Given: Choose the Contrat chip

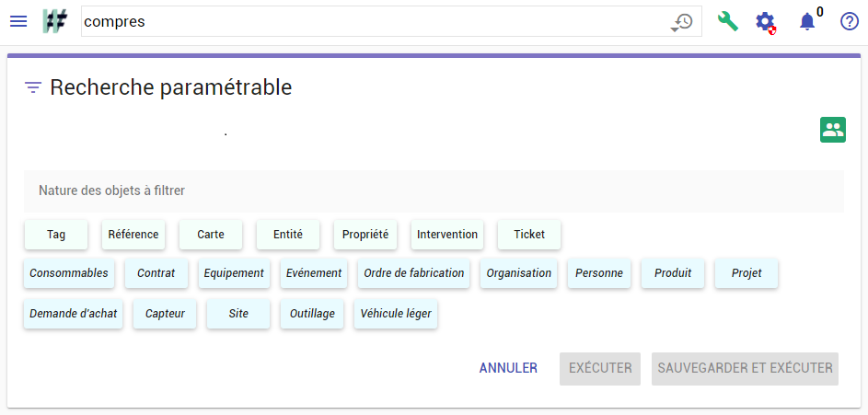Looking at the screenshot, I should pyautogui.click(x=156, y=273).
